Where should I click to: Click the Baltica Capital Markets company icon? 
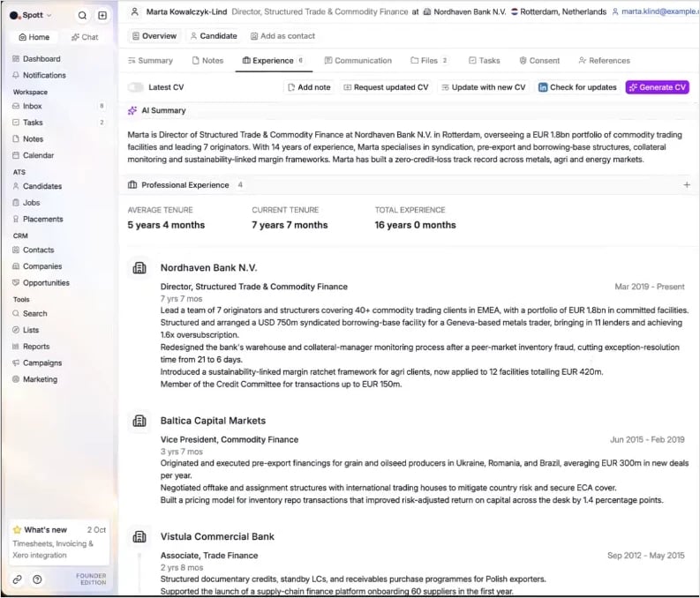click(x=139, y=421)
